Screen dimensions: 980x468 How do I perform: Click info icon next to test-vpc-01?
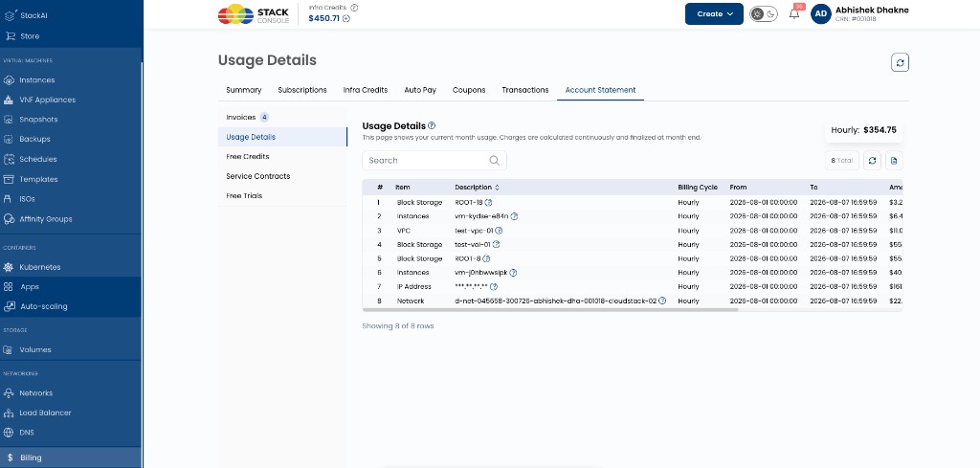coord(499,231)
